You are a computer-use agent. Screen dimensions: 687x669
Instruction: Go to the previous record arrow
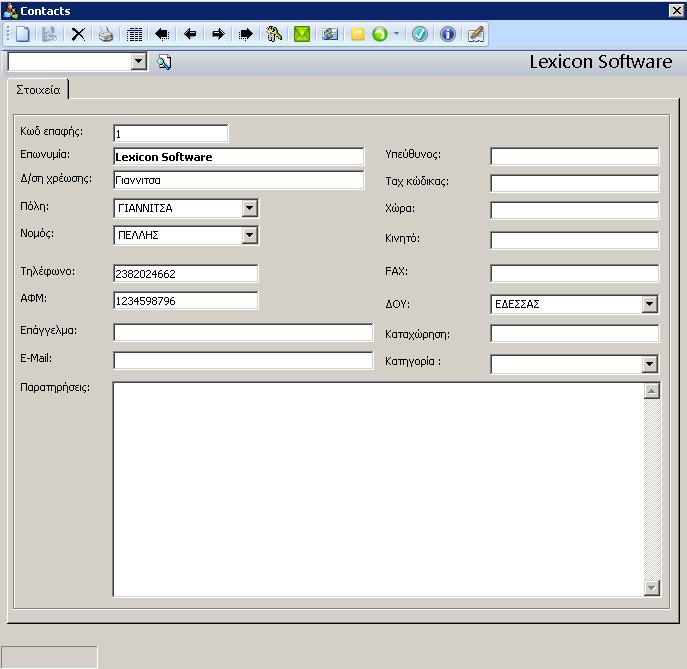(x=190, y=34)
